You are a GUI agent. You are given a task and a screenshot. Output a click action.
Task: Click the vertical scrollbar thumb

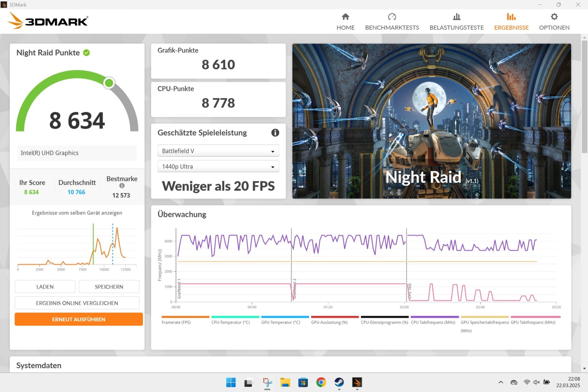(584, 97)
